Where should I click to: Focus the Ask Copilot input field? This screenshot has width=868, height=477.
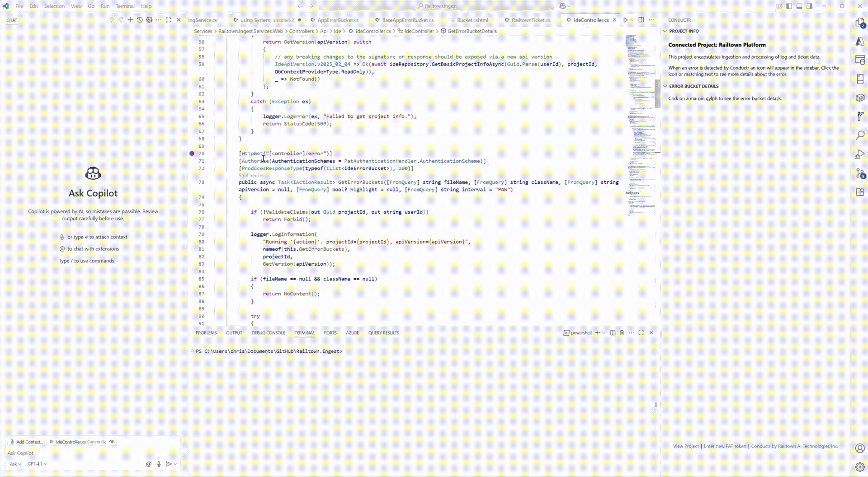click(x=93, y=453)
